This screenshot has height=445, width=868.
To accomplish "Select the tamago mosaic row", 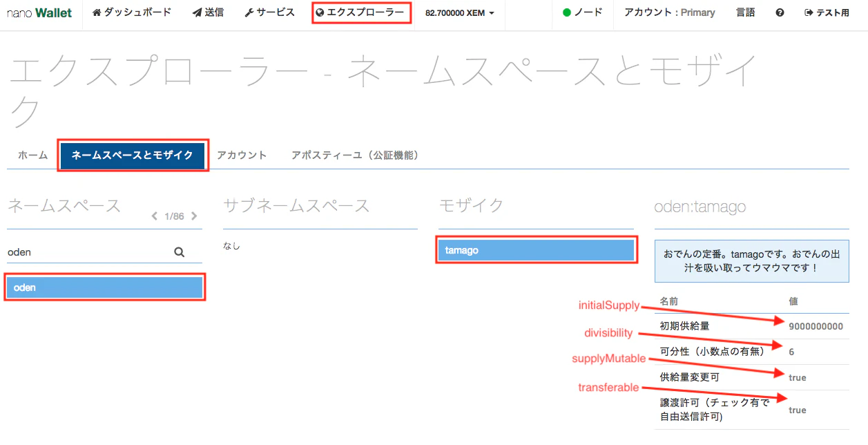I will (x=536, y=250).
